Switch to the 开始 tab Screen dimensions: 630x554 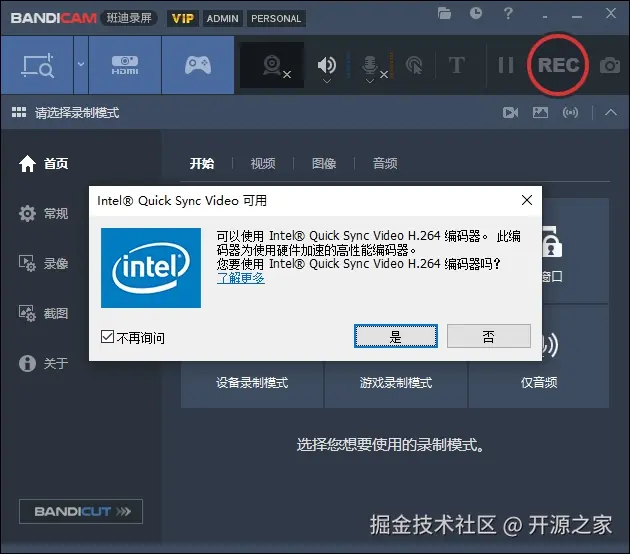202,164
